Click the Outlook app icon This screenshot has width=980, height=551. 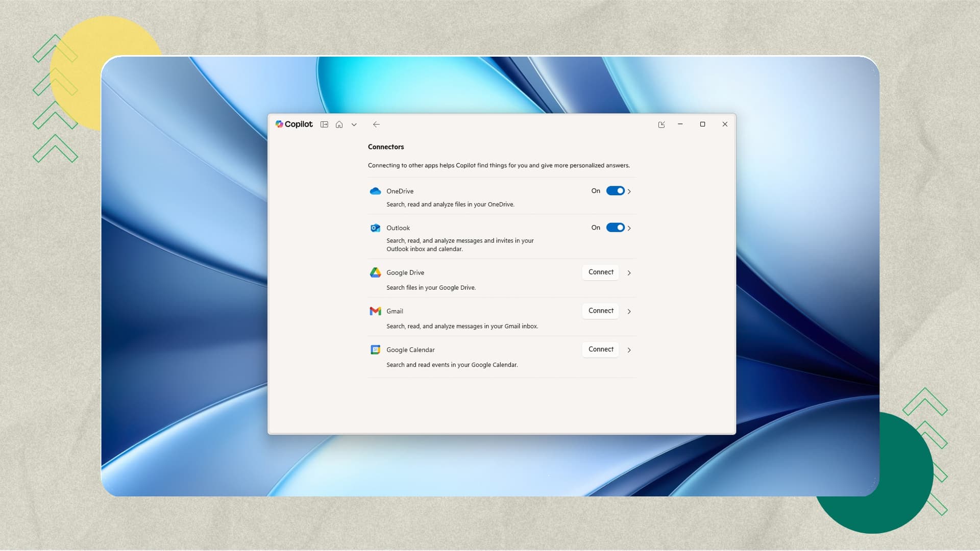(375, 228)
